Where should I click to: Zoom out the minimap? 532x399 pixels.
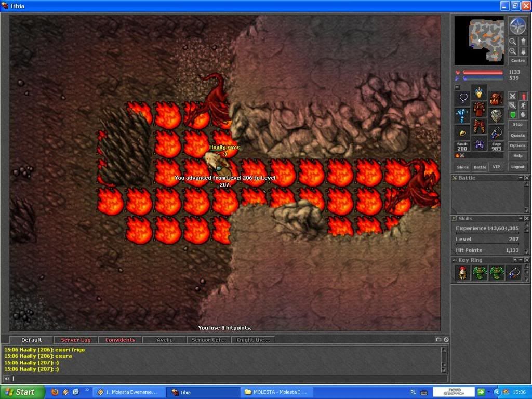(x=512, y=42)
